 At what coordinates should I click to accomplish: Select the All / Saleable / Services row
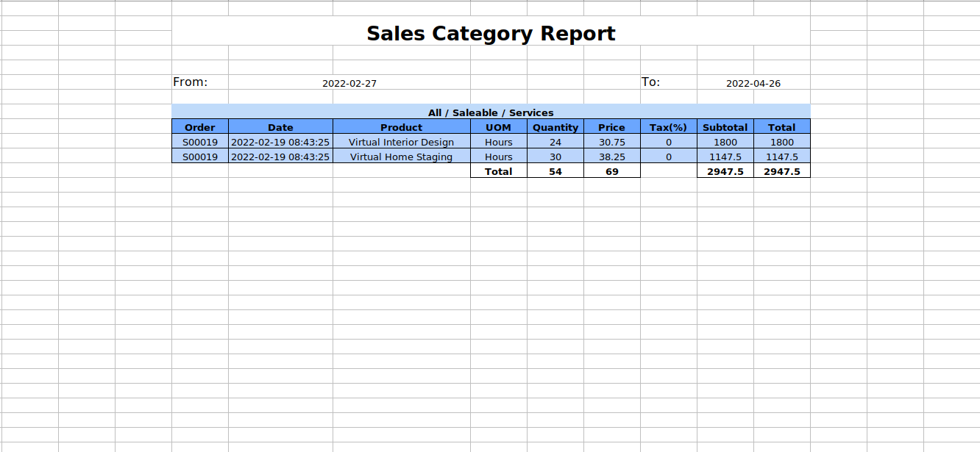point(491,112)
